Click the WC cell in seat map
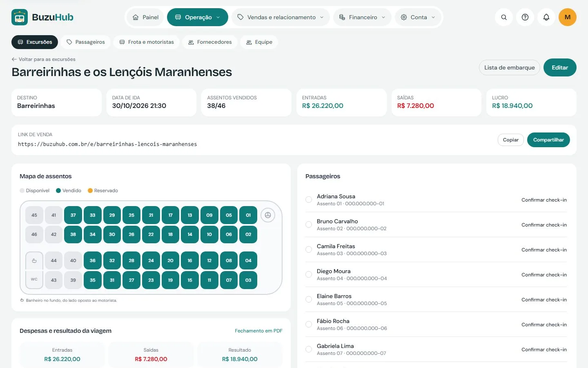This screenshot has height=368, width=588. (x=34, y=280)
